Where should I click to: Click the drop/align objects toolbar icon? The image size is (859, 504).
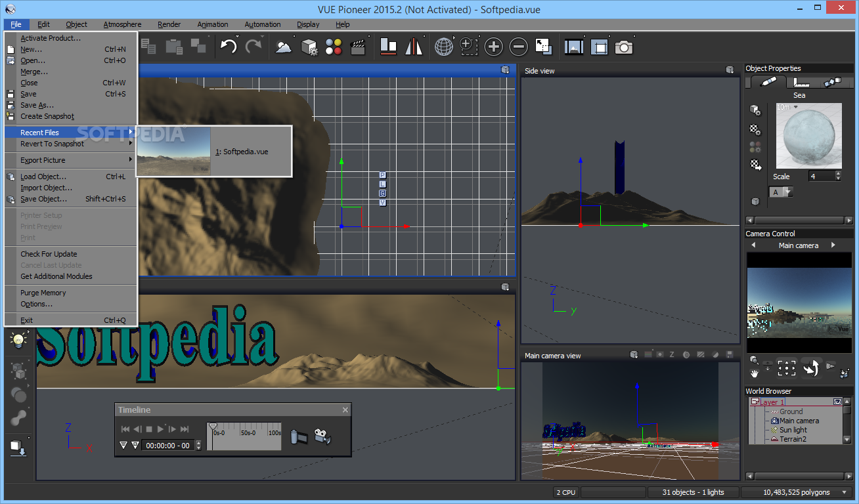389,47
